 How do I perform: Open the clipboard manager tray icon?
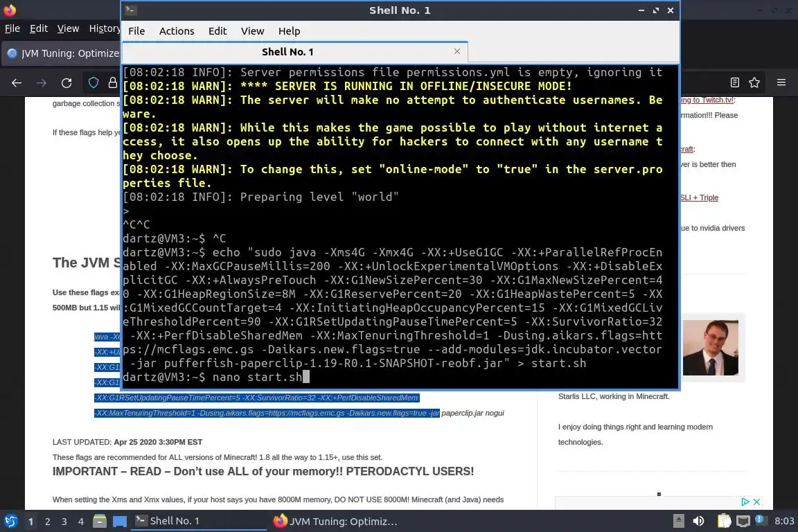click(x=724, y=521)
